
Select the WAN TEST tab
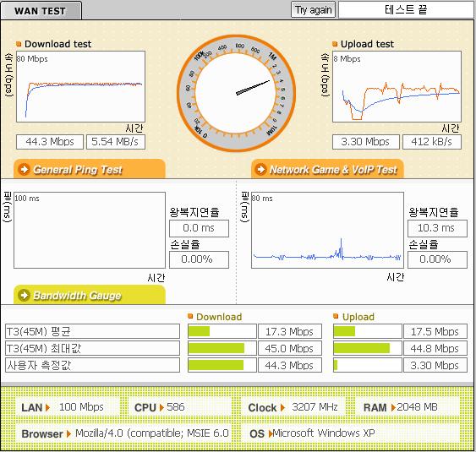(41, 11)
